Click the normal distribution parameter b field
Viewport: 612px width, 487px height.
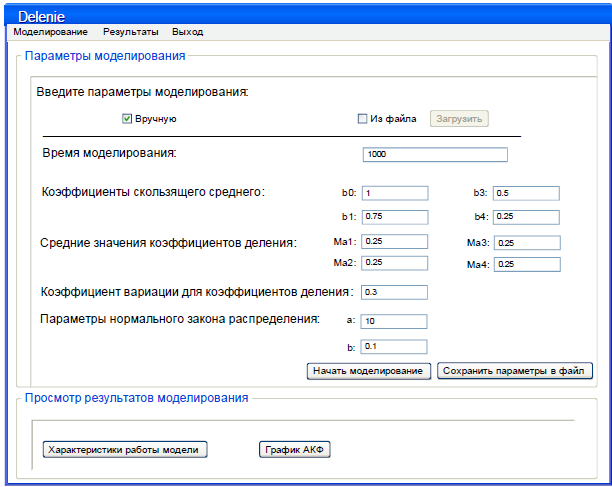[x=394, y=347]
